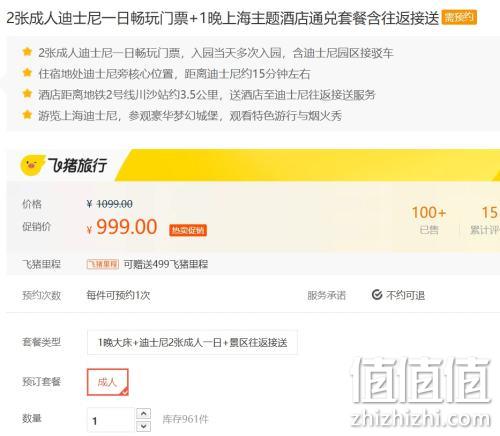This screenshot has height=436, width=500.
Task: Decrease quantity with the down arrow
Action: (144, 426)
